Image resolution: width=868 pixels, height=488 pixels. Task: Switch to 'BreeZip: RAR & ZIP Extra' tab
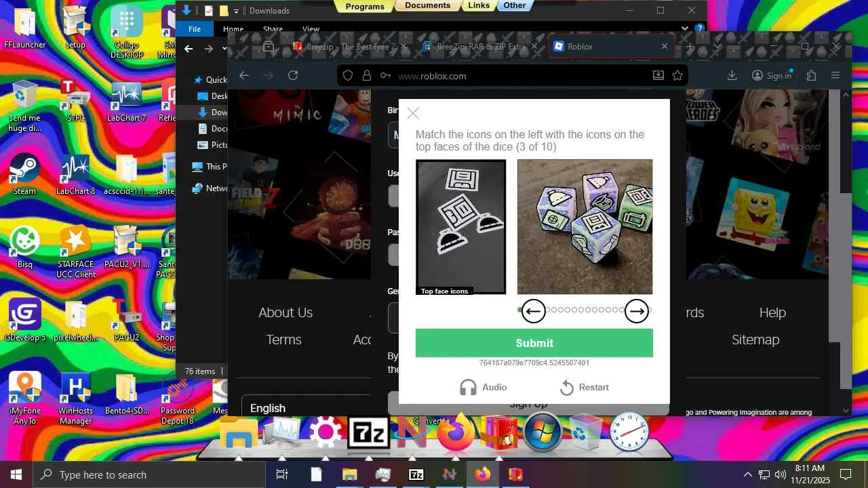tap(479, 46)
